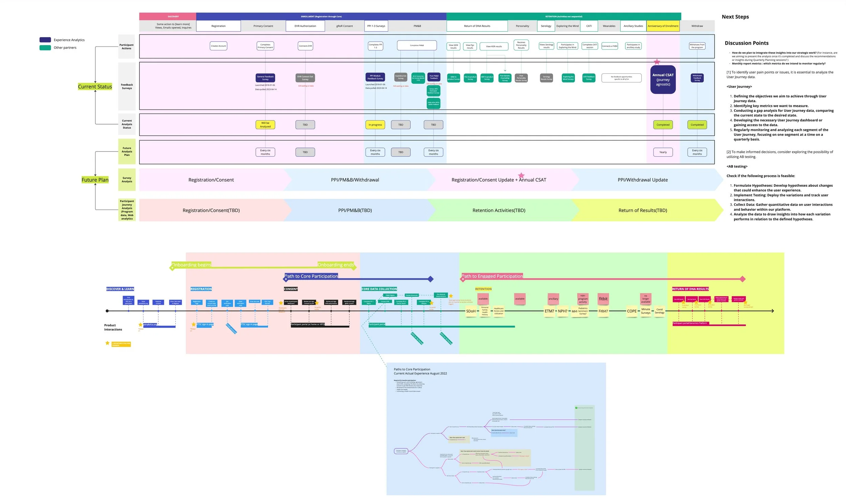
Task: Click the yellow star beside joinallofus.org bar
Action: (x=140, y=325)
